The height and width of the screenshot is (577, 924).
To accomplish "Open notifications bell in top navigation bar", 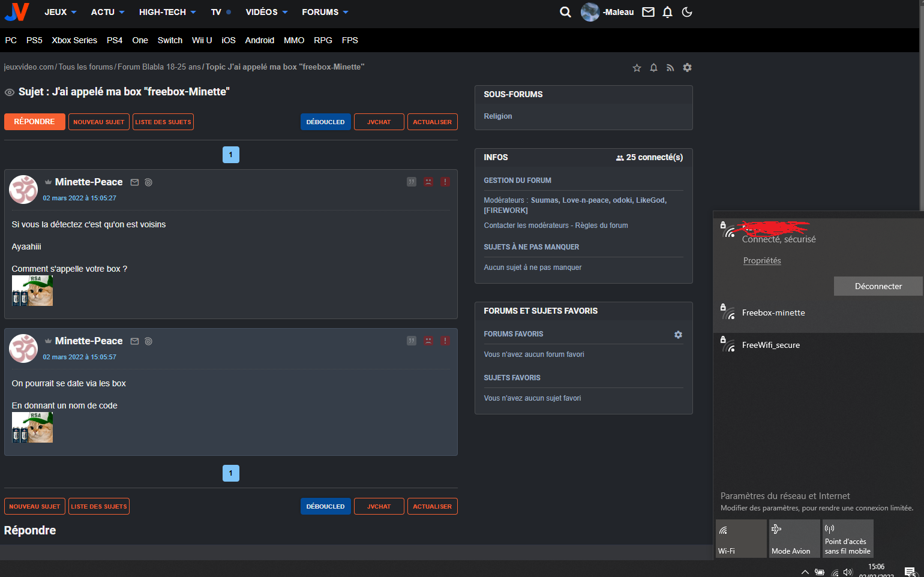I will (667, 12).
